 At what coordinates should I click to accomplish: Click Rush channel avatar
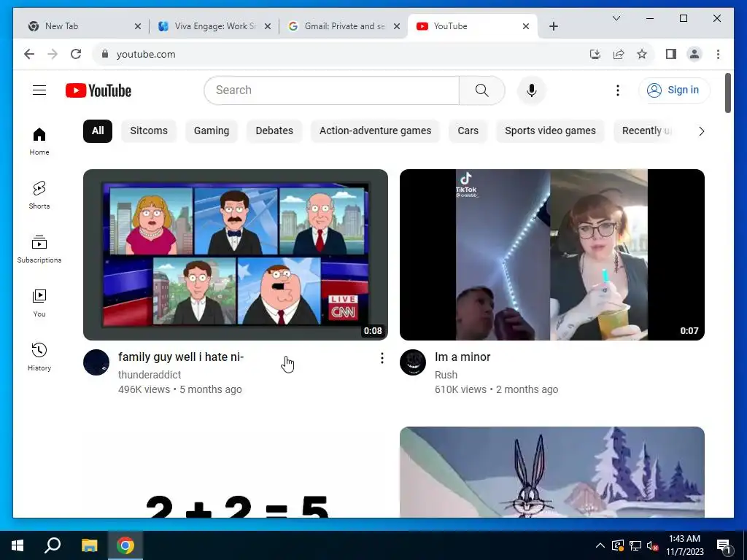click(413, 362)
